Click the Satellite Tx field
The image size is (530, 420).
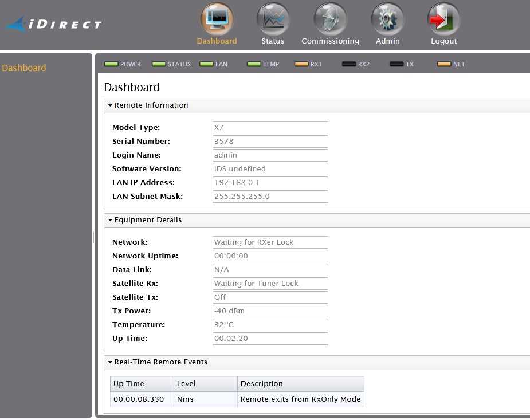coord(270,297)
